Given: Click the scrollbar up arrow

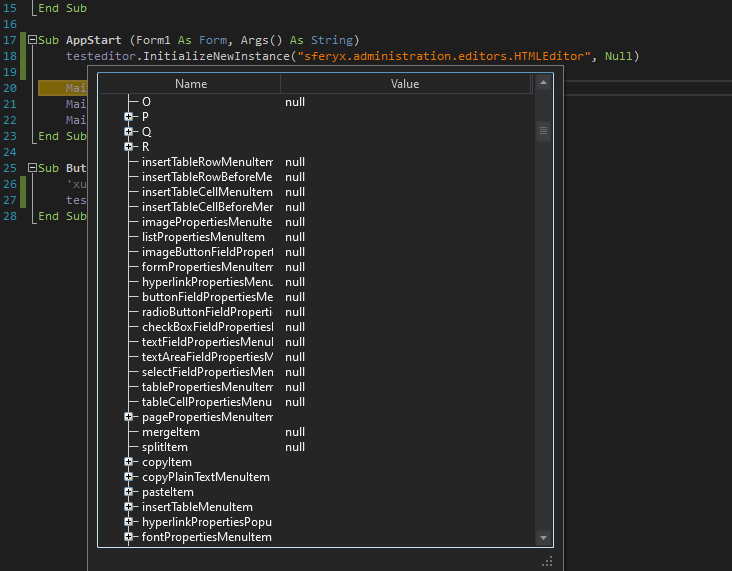Looking at the screenshot, I should tap(543, 83).
